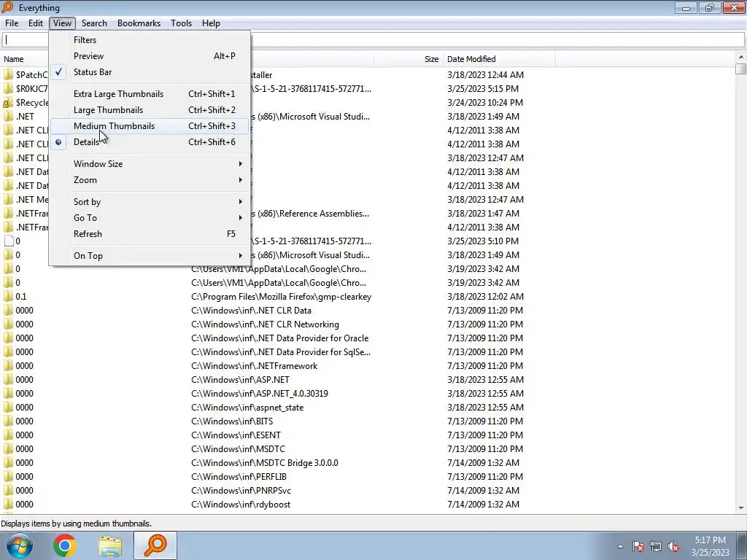Open the Search menu
The height and width of the screenshot is (560, 747).
click(94, 23)
